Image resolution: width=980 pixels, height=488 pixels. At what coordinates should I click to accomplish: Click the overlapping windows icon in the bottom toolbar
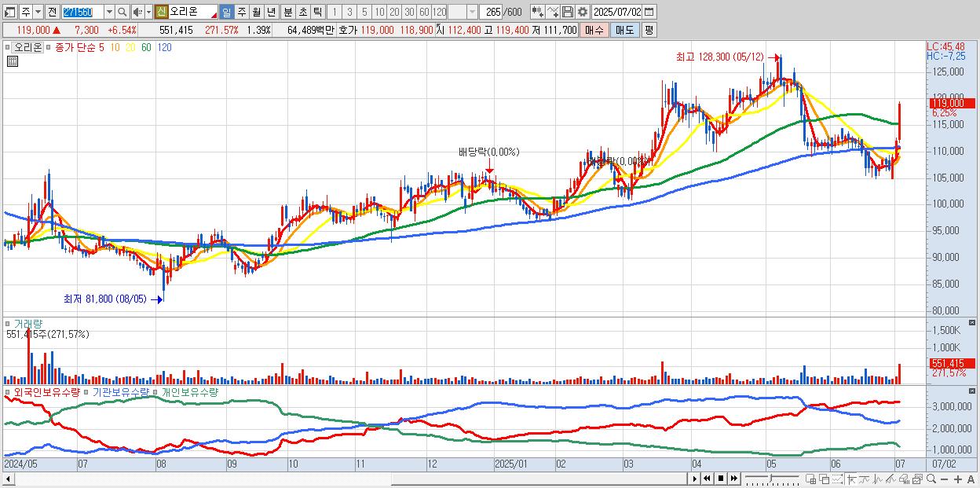825,479
